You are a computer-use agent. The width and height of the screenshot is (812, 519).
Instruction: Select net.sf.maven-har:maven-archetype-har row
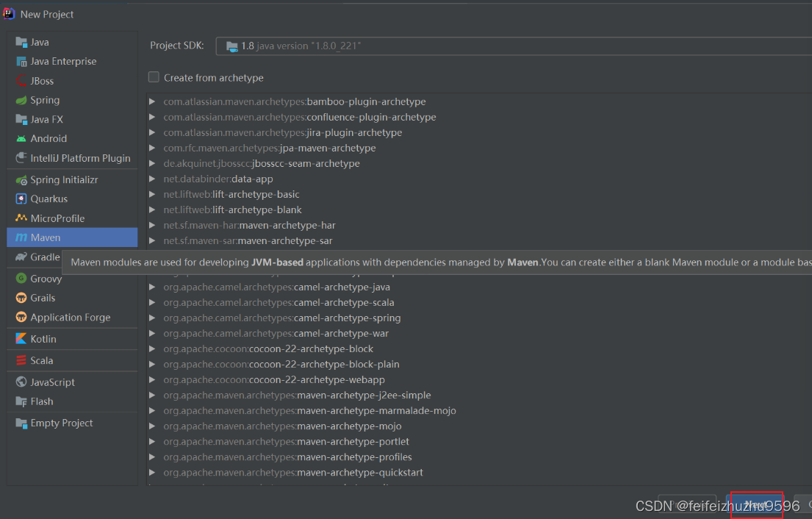pyautogui.click(x=250, y=225)
